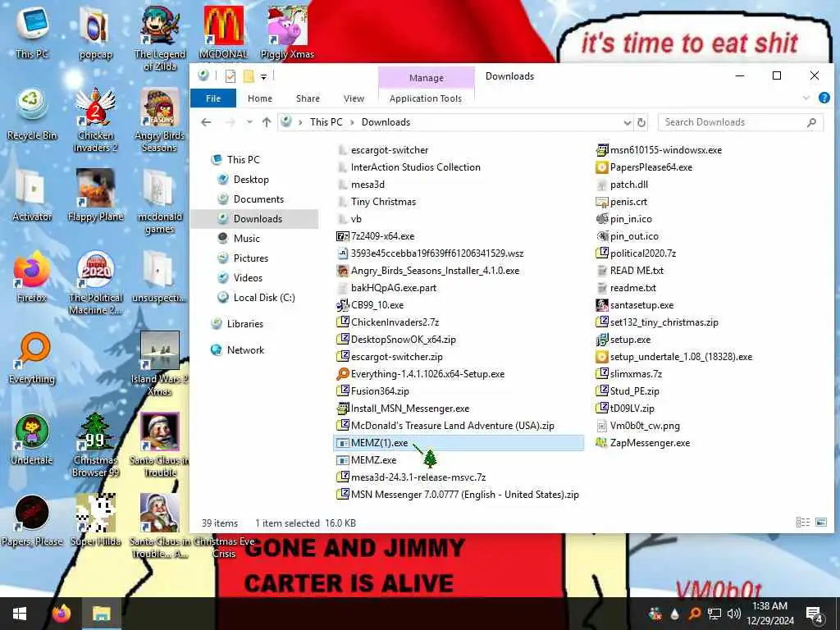Select ZapMessenger.exe file
This screenshot has width=840, height=630.
pos(650,442)
